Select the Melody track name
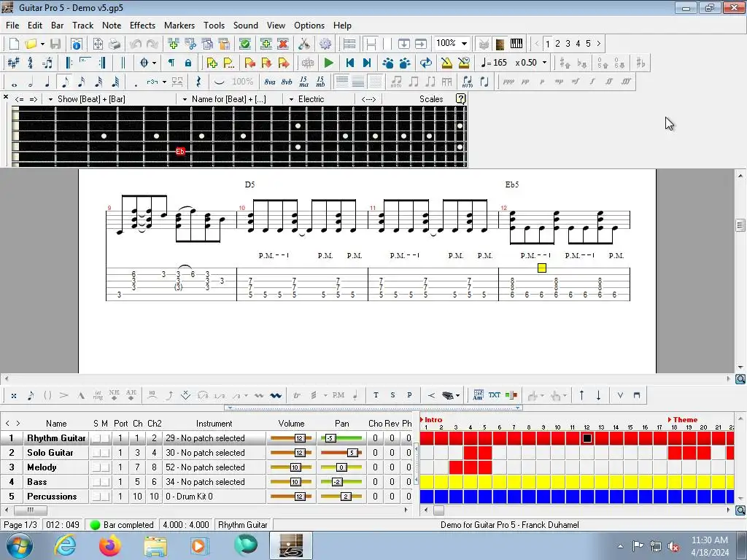 point(42,467)
